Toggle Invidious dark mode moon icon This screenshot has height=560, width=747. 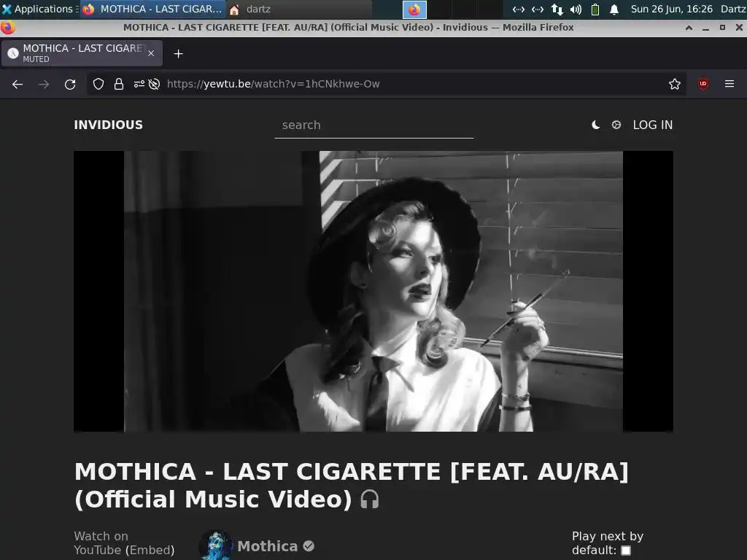tap(595, 125)
